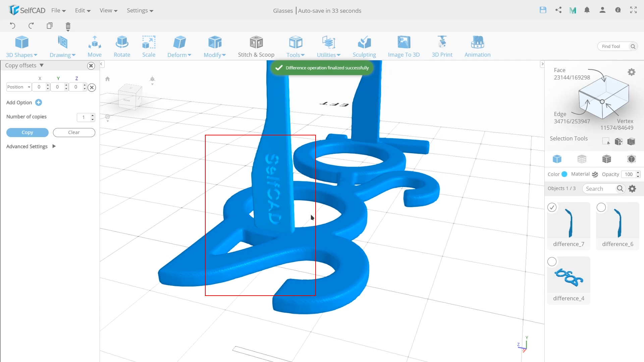Viewport: 644px width, 362px height.
Task: Open the File menu
Action: tap(58, 10)
